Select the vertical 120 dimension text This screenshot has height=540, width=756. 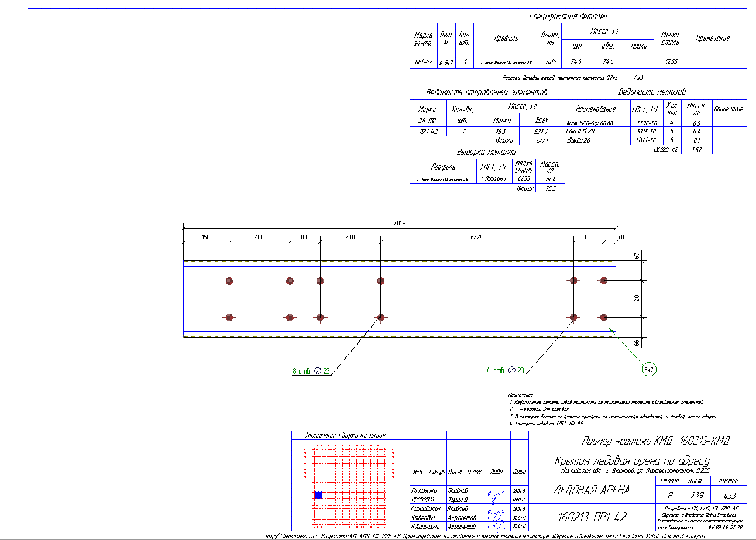637,299
